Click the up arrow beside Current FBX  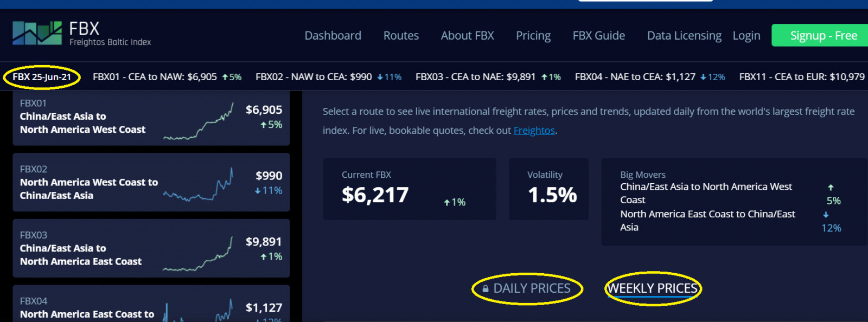447,203
